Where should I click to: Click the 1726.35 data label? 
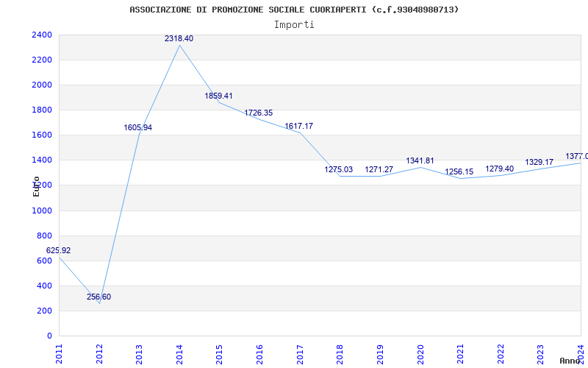click(x=259, y=113)
